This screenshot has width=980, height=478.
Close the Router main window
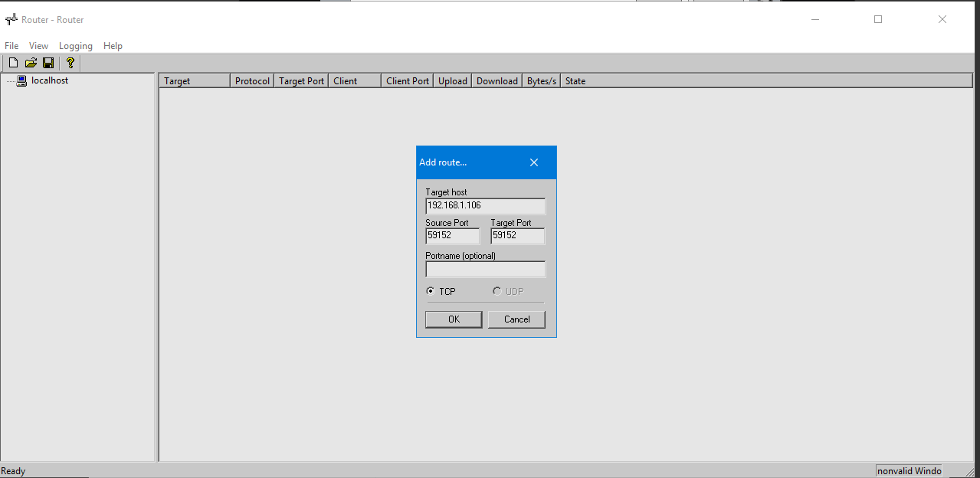pos(942,19)
